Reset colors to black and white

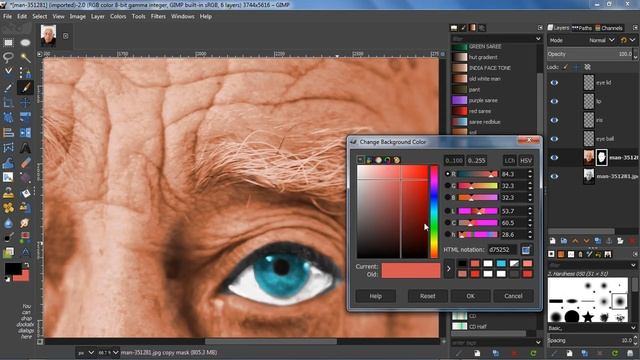tap(7, 279)
